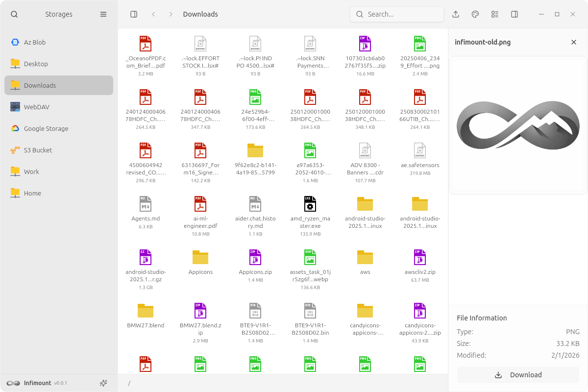
Task: Click the Search field in the header
Action: click(397, 14)
